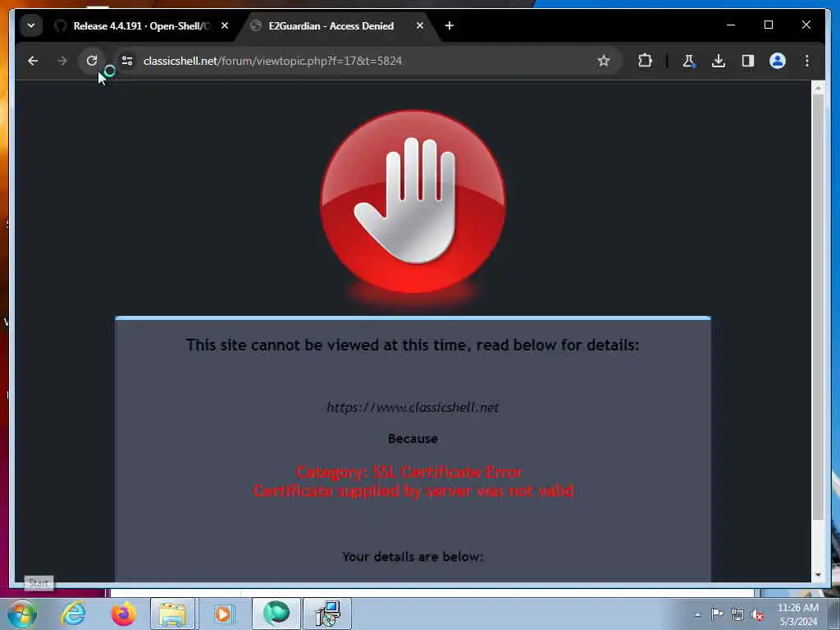Open the installer program taskbar icon

328,614
